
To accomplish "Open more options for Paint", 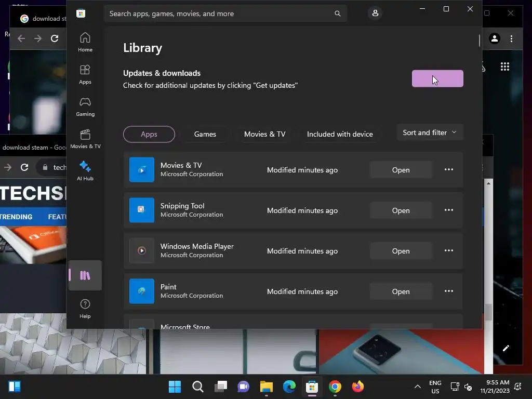I will click(448, 291).
